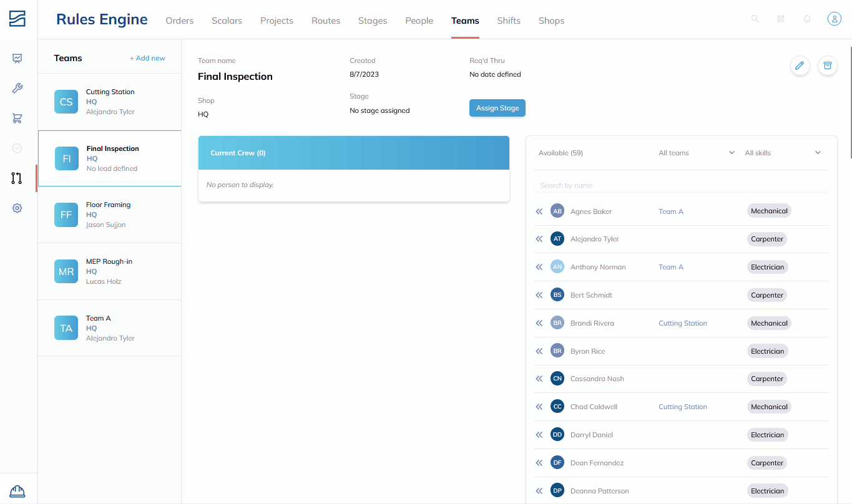Select the Final Inspection team card
The image size is (852, 504).
click(x=110, y=158)
